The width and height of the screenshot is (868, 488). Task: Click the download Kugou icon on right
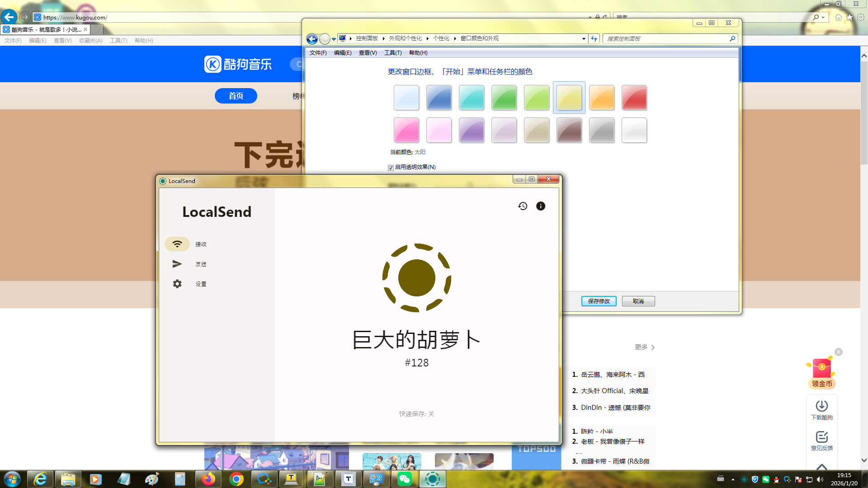pyautogui.click(x=821, y=406)
